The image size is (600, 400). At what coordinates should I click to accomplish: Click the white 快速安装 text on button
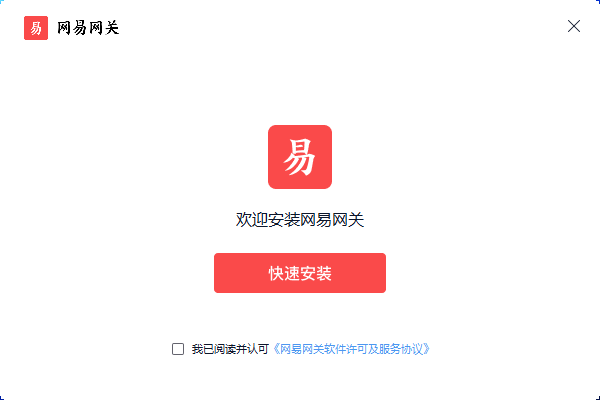pos(300,273)
